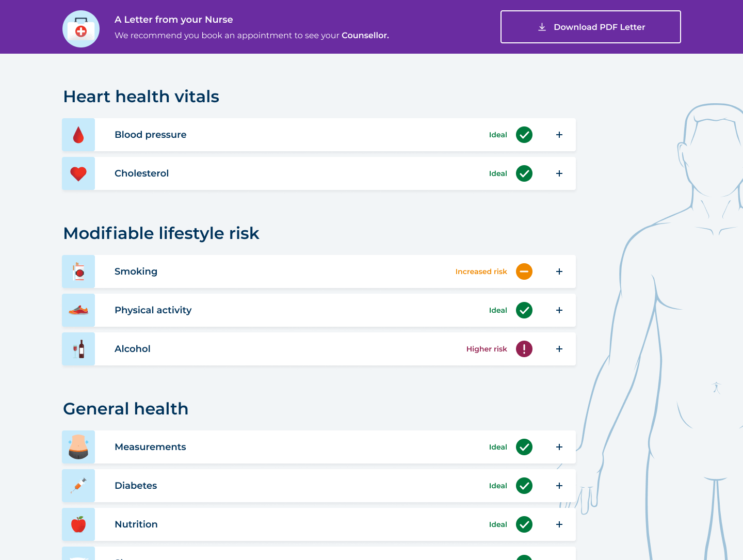Image resolution: width=743 pixels, height=560 pixels.
Task: Select the apple icon on Nutrition row
Action: point(78,524)
